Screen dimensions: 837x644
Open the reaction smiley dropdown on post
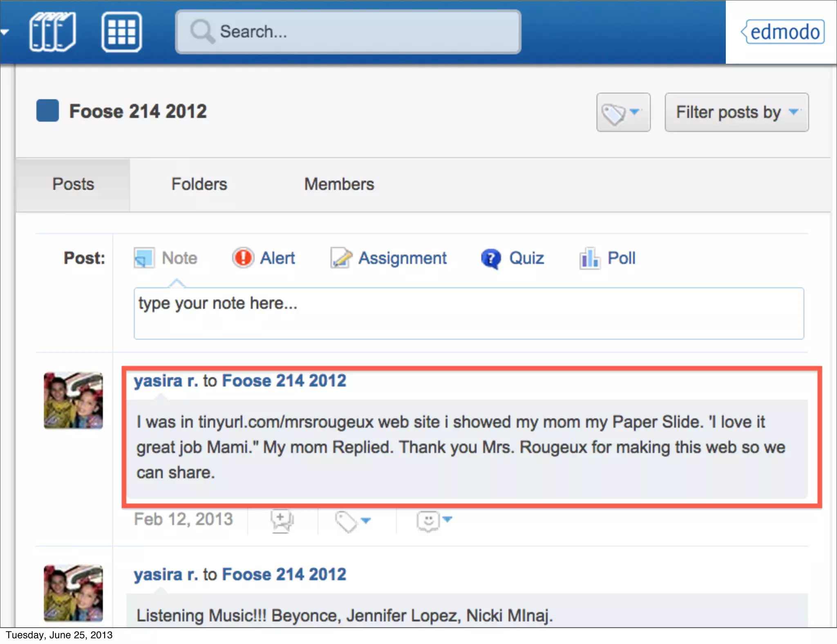tap(434, 521)
